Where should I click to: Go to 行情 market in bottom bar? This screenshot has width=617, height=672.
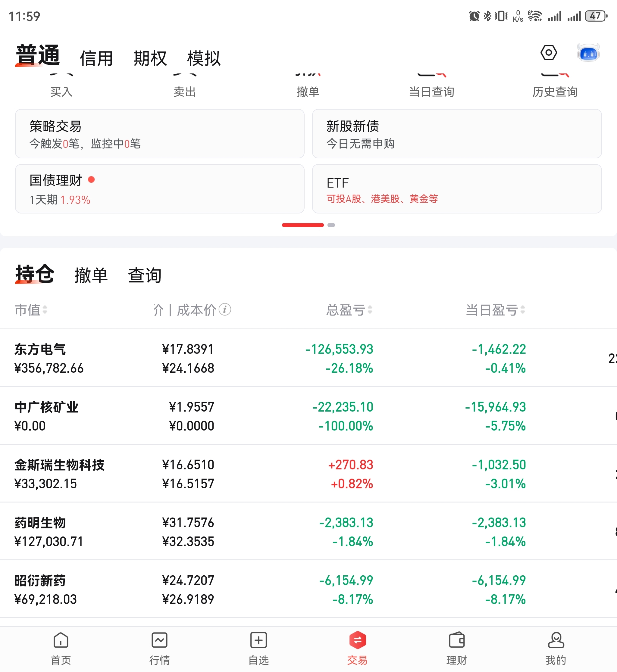pyautogui.click(x=160, y=649)
